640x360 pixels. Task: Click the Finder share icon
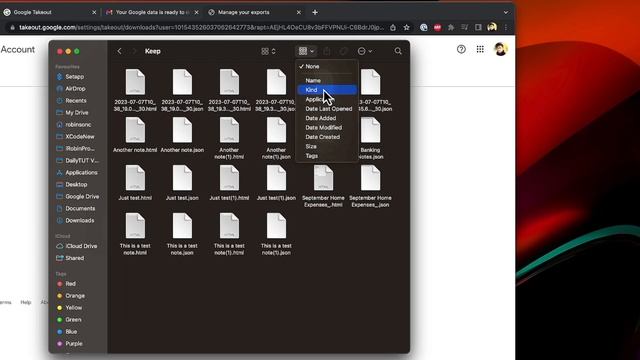tap(327, 51)
